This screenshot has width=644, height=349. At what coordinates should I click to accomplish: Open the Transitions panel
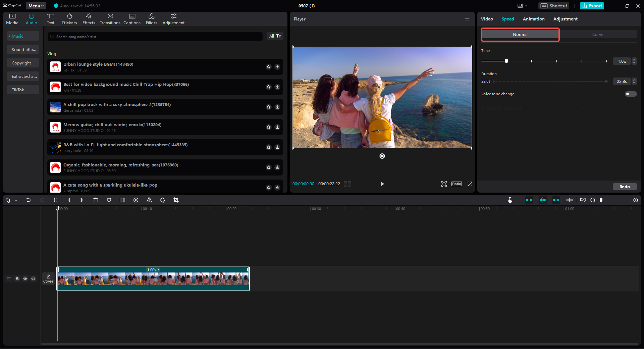click(x=110, y=18)
